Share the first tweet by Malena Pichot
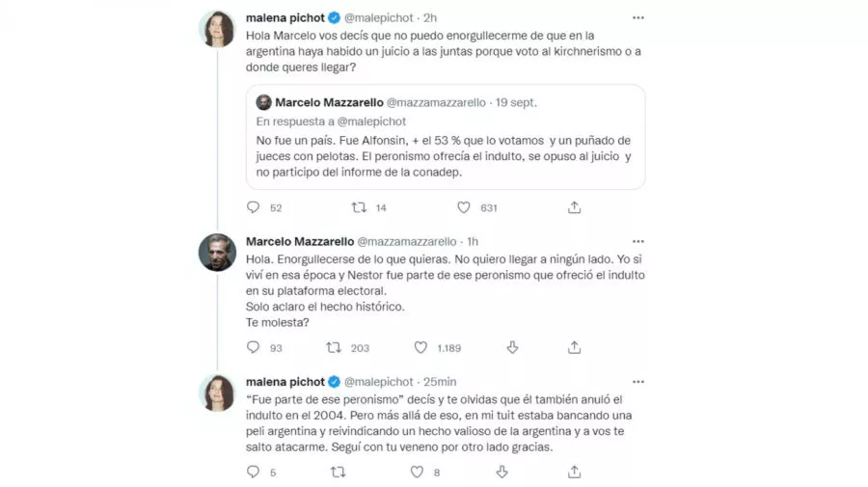 pos(574,207)
